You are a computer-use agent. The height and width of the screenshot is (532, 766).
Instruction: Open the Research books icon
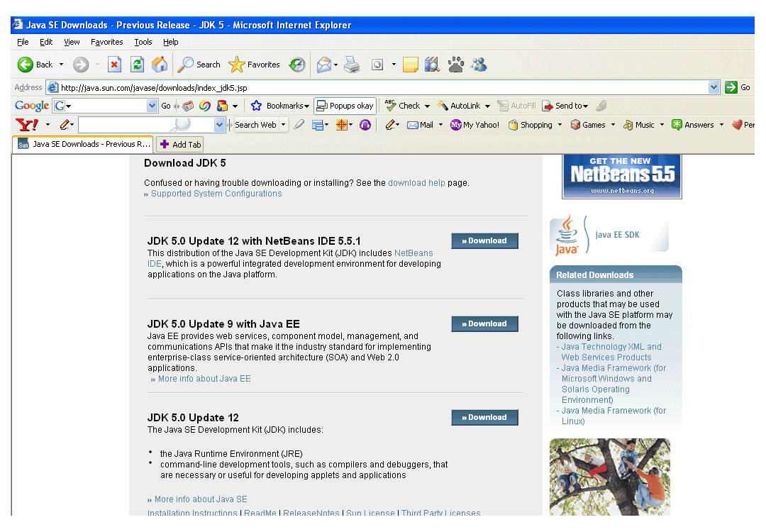point(433,65)
